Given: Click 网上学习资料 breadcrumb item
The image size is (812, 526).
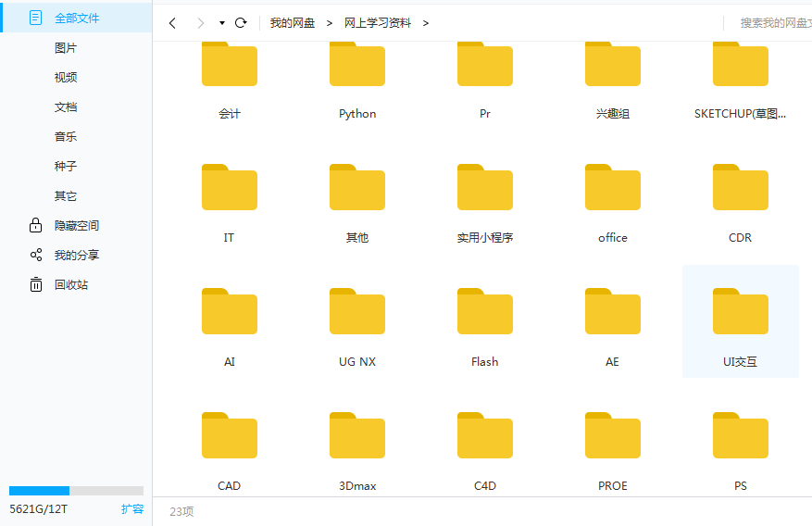Looking at the screenshot, I should click(377, 23).
